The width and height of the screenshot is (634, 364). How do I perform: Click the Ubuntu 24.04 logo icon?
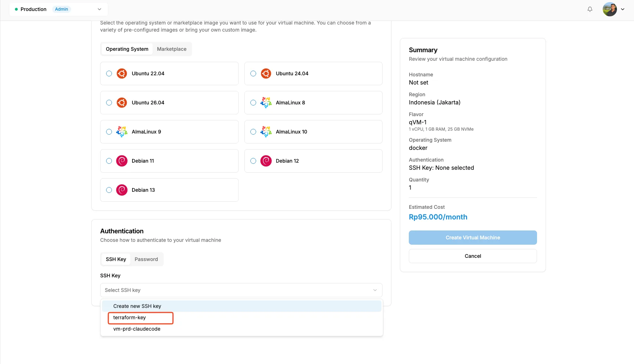click(x=266, y=74)
